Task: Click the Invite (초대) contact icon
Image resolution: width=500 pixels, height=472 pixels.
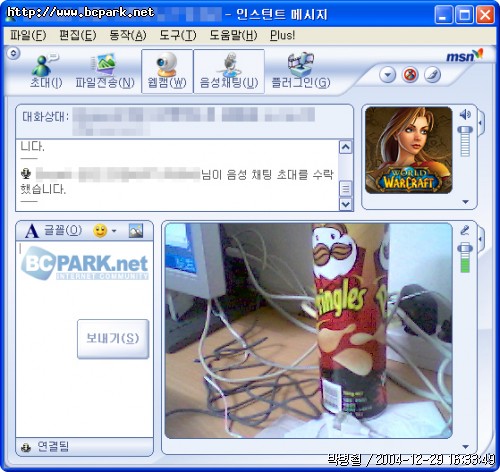Action: pos(45,71)
